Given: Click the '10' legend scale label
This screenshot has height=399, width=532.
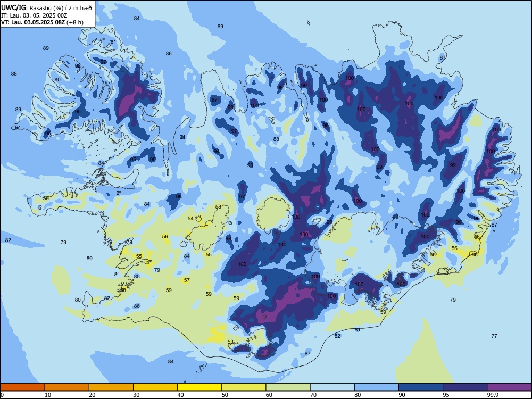Looking at the screenshot, I should pos(48,395).
